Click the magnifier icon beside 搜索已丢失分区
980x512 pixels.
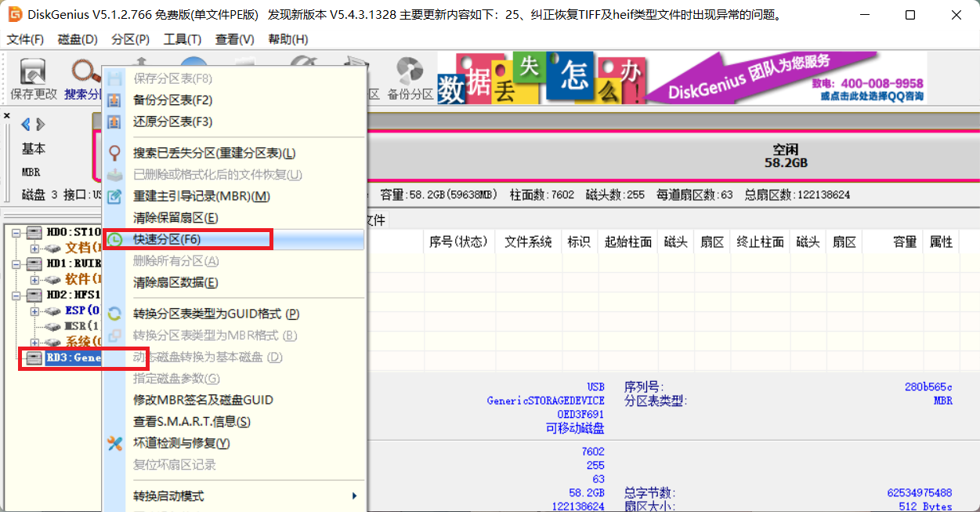pos(114,153)
